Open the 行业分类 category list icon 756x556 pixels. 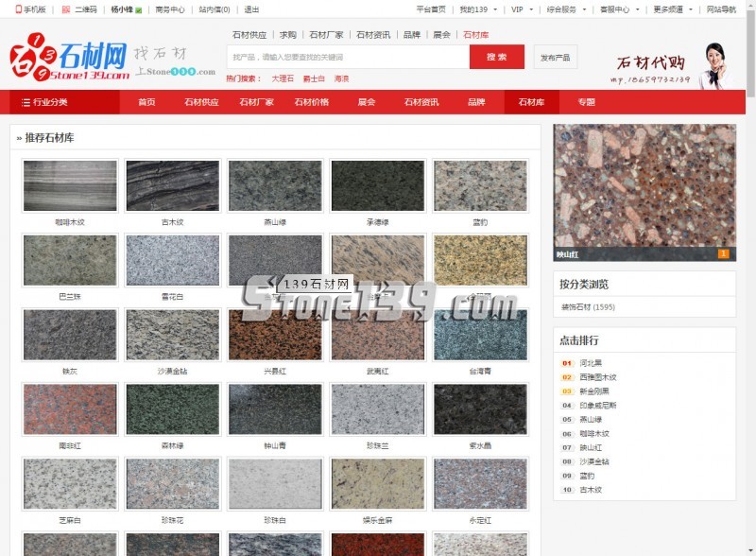(x=26, y=102)
